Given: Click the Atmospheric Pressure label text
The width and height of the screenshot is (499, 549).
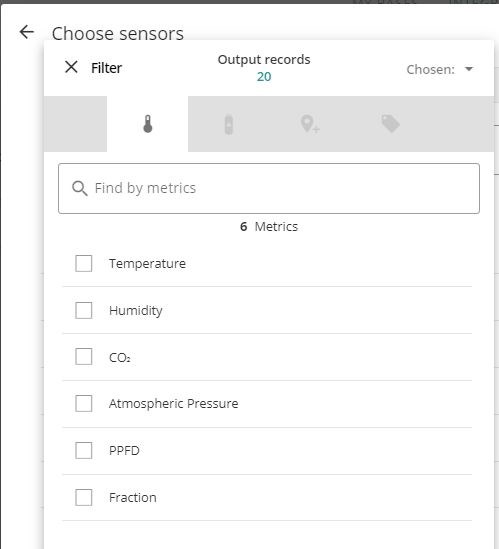Looking at the screenshot, I should click(x=174, y=404).
